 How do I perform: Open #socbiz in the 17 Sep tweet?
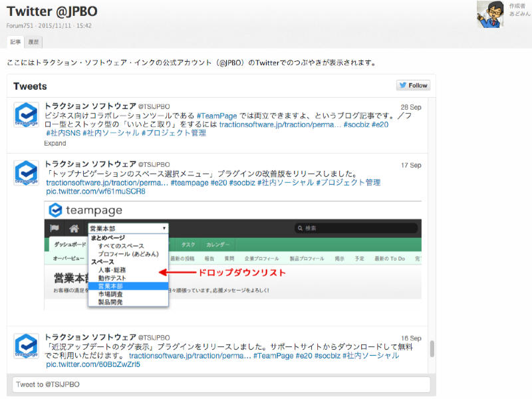242,182
